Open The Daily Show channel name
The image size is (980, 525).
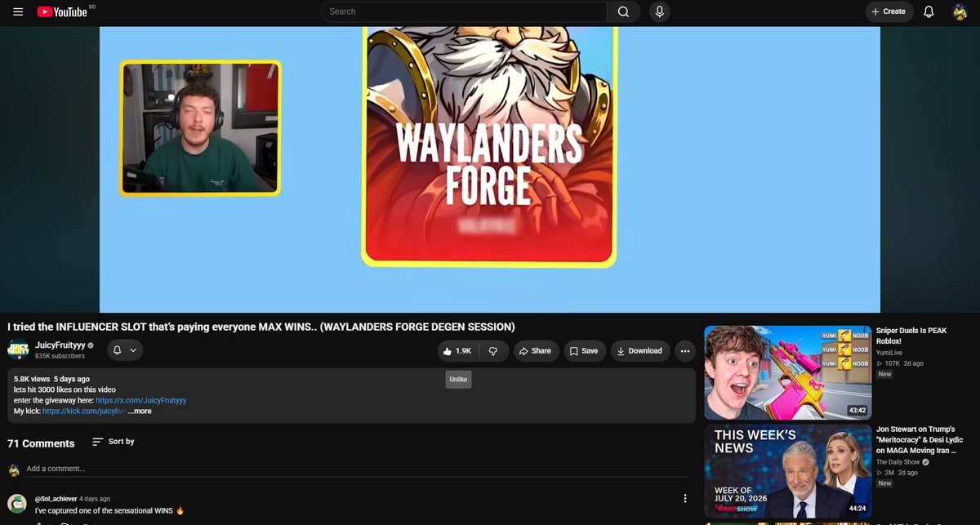pos(898,462)
